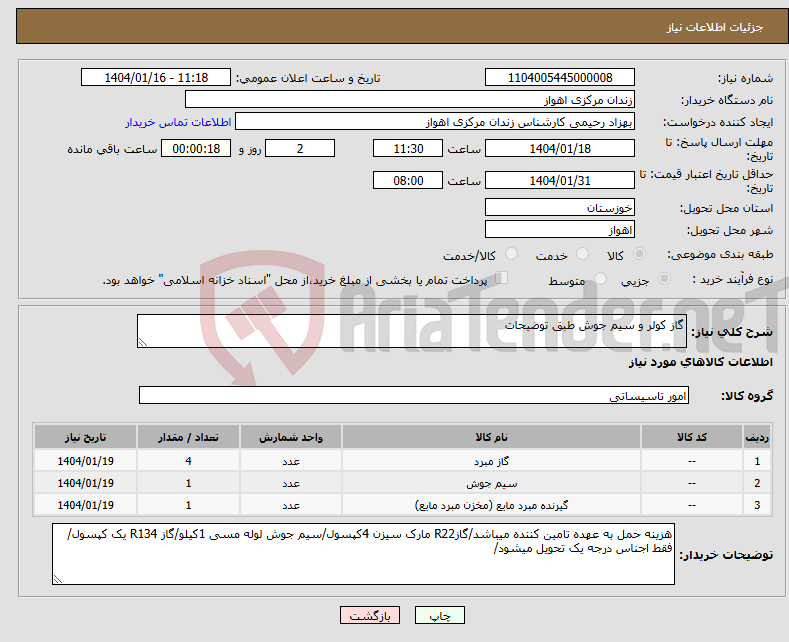This screenshot has width=789, height=642.
Task: Select the کالا radio button
Action: tap(639, 254)
